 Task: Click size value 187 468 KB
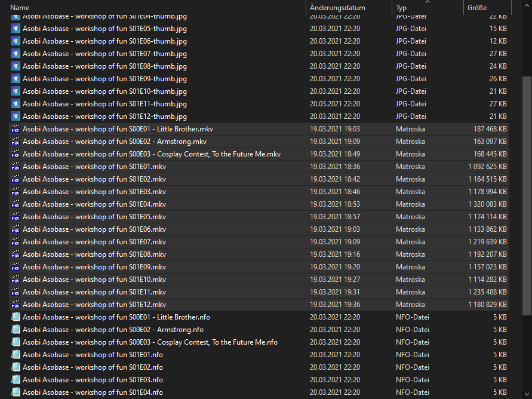tap(490, 129)
